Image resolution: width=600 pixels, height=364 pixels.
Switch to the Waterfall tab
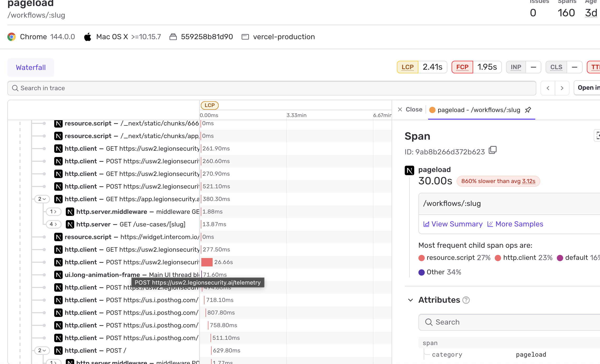(x=31, y=67)
